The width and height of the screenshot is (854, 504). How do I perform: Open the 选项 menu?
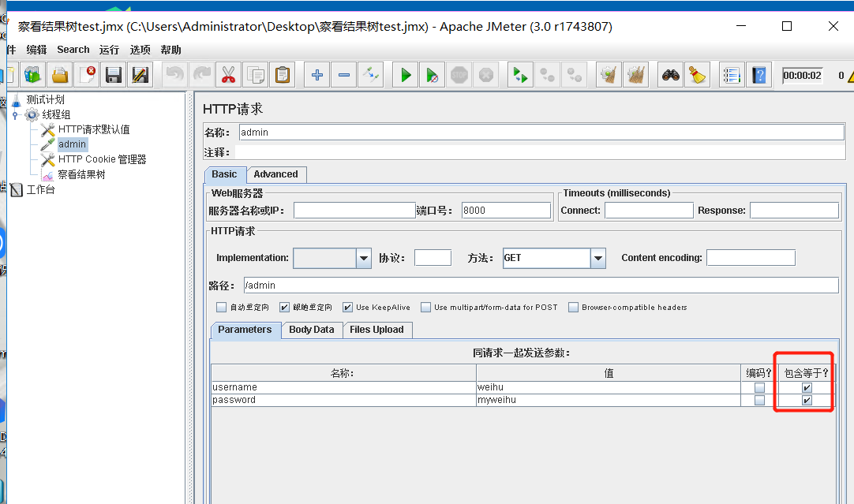click(x=140, y=50)
